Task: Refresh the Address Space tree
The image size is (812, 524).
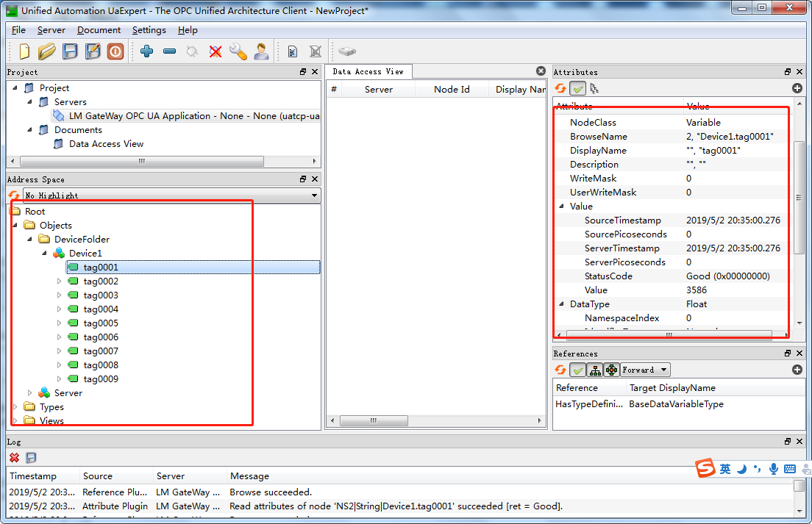Action: tap(15, 195)
